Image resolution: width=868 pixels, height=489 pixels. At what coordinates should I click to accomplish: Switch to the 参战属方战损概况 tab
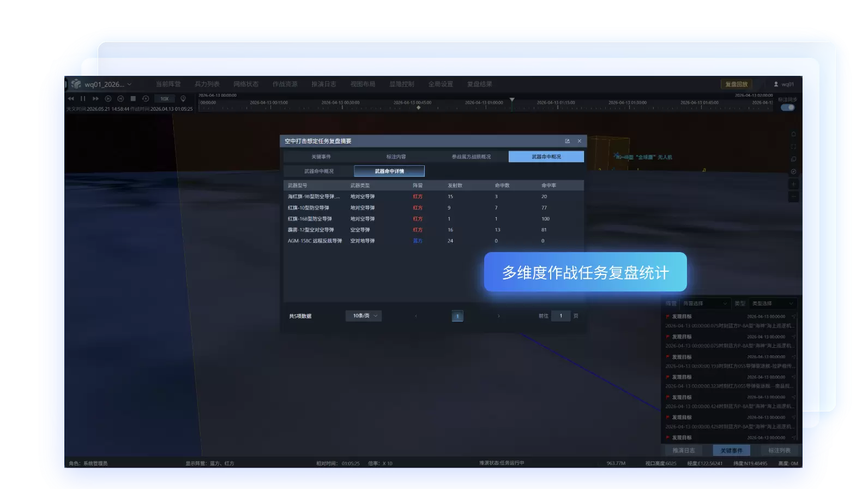471,157
